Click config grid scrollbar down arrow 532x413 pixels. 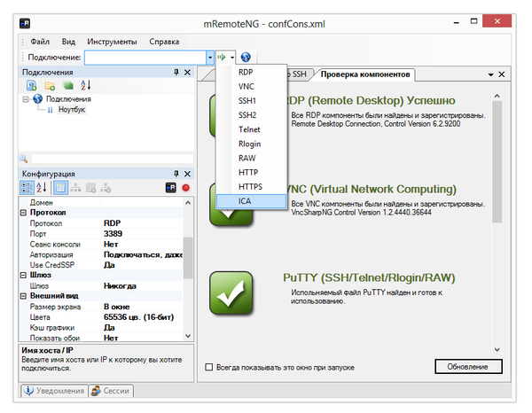click(x=188, y=336)
